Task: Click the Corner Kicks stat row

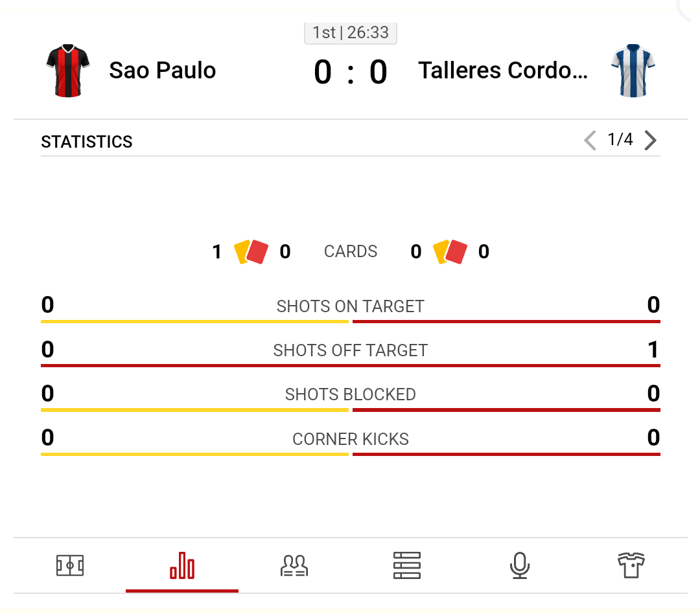Action: pyautogui.click(x=350, y=440)
